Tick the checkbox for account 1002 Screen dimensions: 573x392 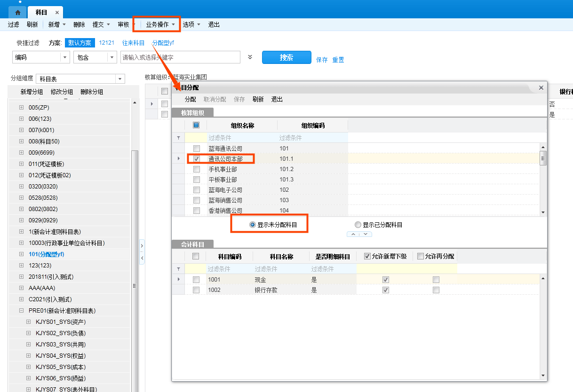pos(196,290)
